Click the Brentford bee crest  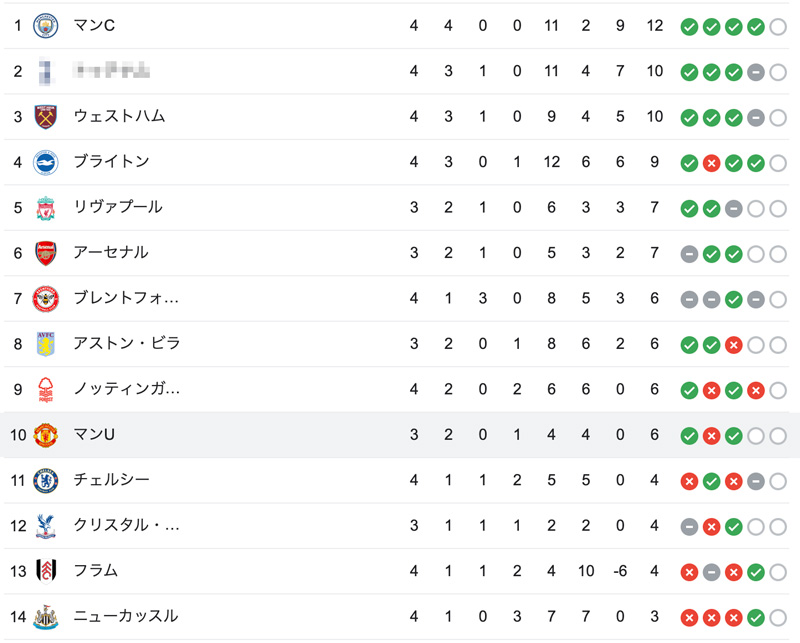[45, 299]
